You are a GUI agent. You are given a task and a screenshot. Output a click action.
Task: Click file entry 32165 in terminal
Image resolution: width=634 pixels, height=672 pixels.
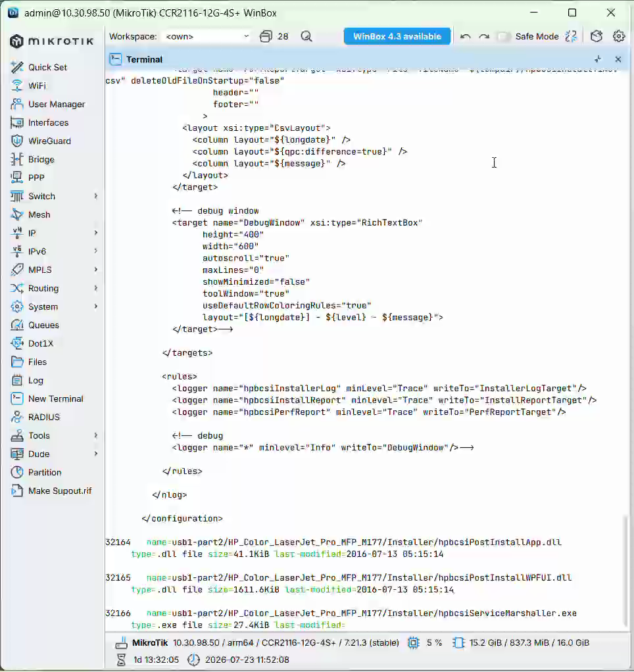pos(338,584)
